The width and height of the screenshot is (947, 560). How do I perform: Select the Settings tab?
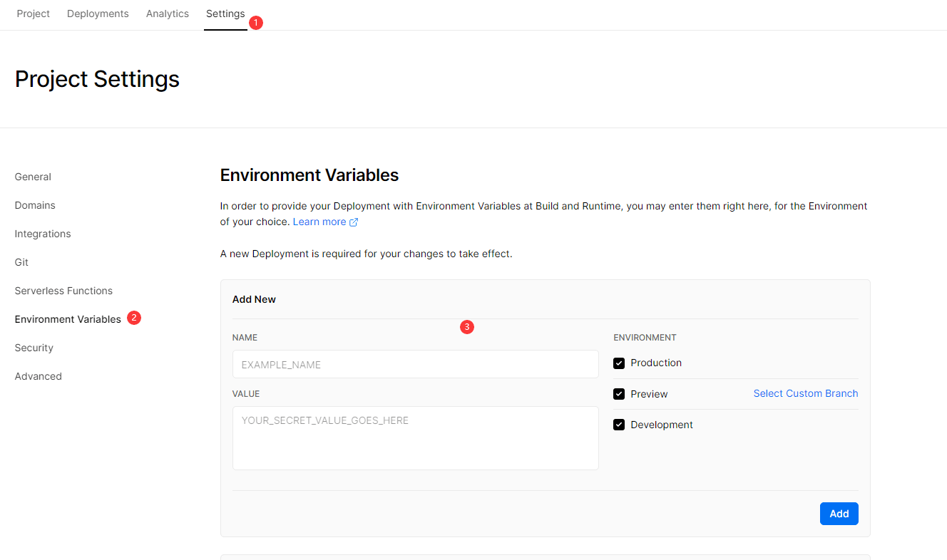click(225, 14)
